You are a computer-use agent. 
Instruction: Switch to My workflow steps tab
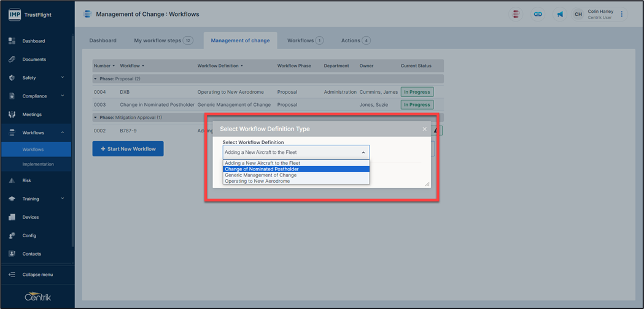[x=163, y=40]
